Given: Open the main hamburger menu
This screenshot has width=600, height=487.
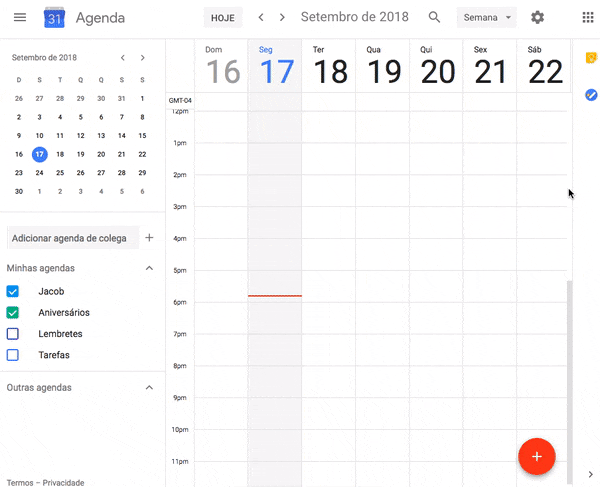Looking at the screenshot, I should coord(20,17).
